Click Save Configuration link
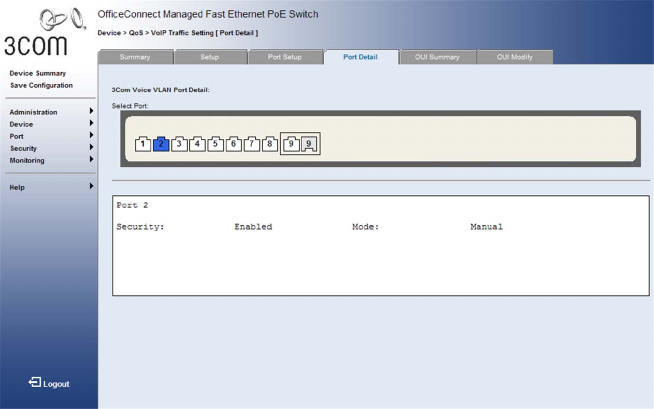Screen dimensions: 654x409 (41, 85)
